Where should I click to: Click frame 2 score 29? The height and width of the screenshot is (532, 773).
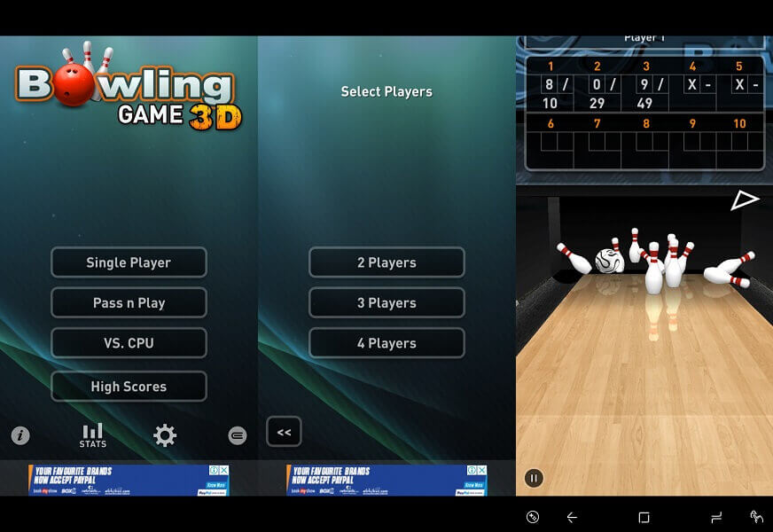click(x=597, y=103)
